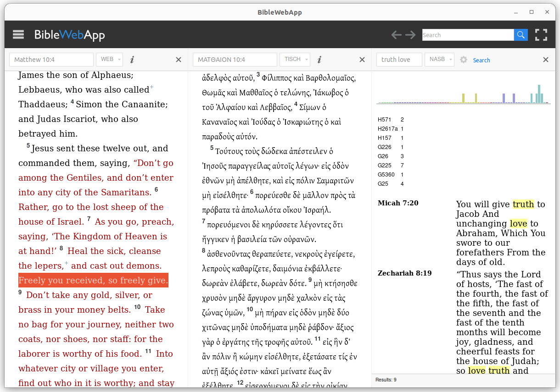
Task: Maximize the BibleWebApp window
Action: (x=532, y=12)
